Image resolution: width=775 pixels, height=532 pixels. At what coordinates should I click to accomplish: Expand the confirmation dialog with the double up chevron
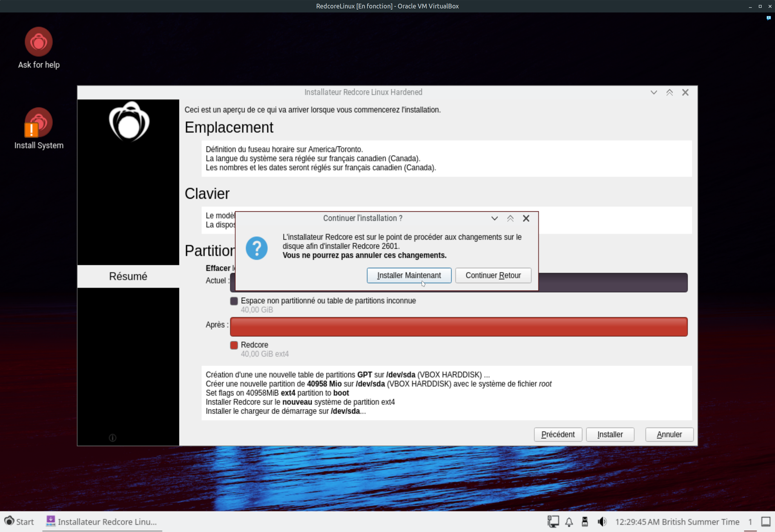510,219
